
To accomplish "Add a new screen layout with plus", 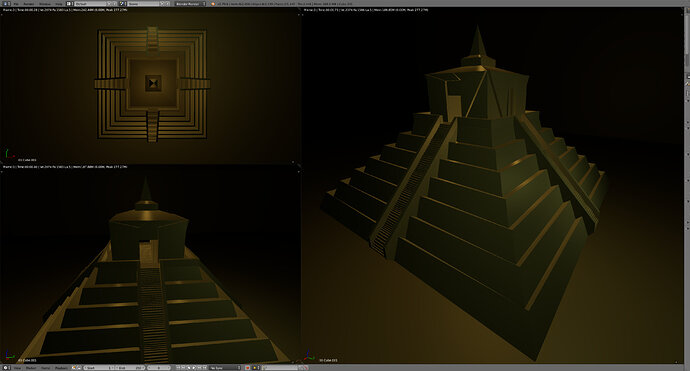I will pyautogui.click(x=109, y=4).
